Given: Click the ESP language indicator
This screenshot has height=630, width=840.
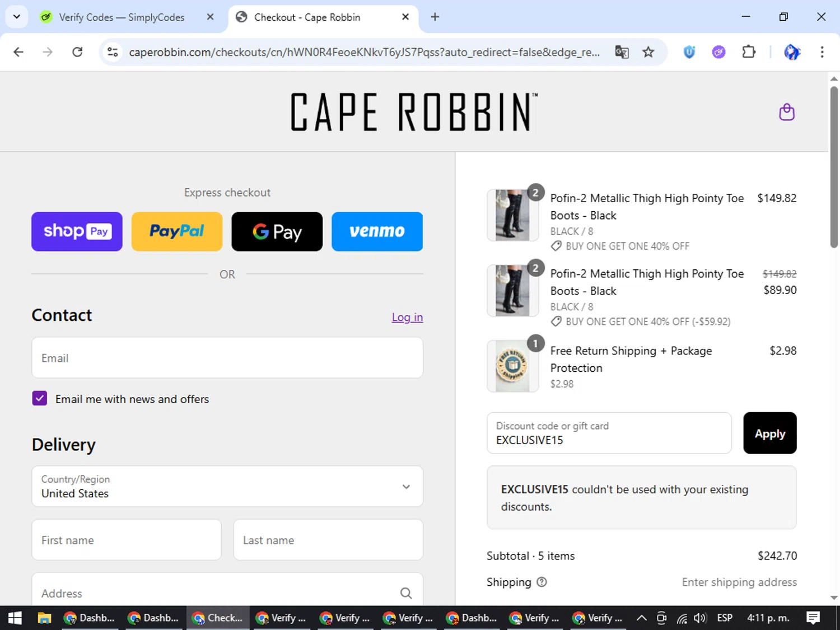Looking at the screenshot, I should [x=725, y=618].
